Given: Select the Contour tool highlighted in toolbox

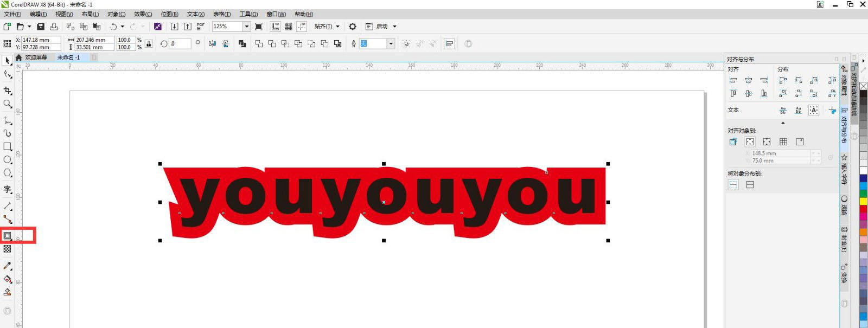Looking at the screenshot, I should (8, 236).
